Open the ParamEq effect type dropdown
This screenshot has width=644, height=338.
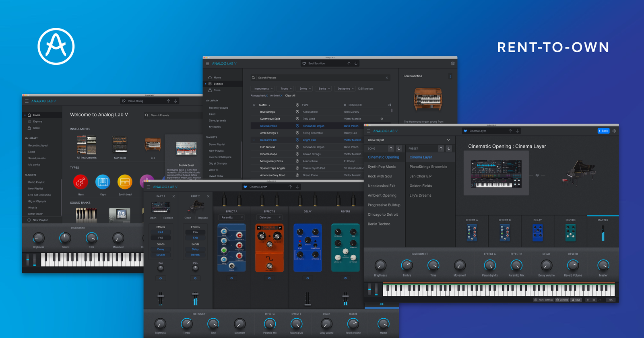click(232, 218)
